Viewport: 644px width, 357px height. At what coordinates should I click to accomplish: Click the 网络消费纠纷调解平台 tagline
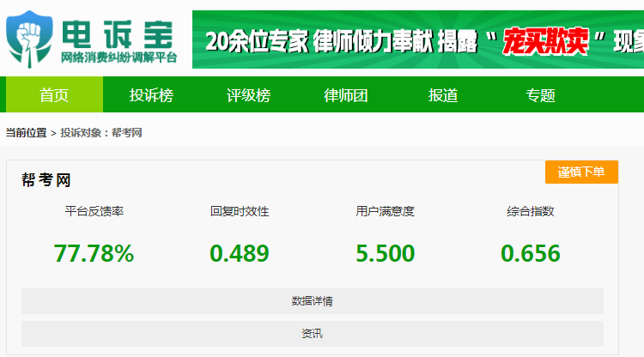119,57
